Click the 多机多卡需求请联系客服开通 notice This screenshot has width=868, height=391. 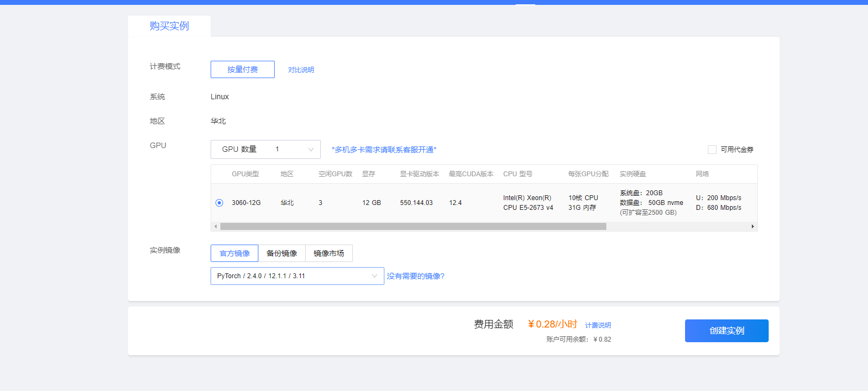pos(384,150)
